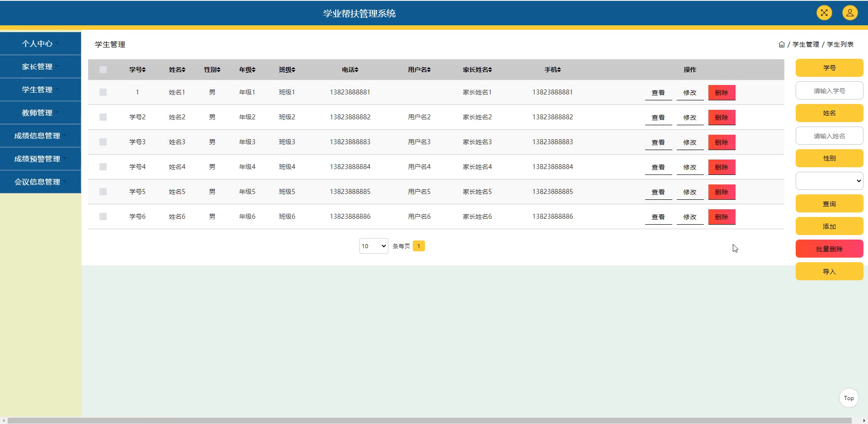Image resolution: width=868 pixels, height=424 pixels.
Task: Expand 家长管理 sidebar menu
Action: 40,66
